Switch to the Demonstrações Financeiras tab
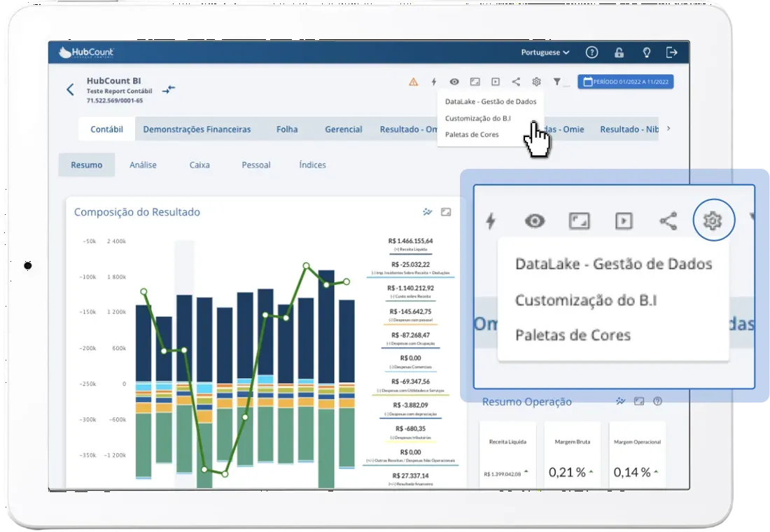The width and height of the screenshot is (770, 532). tap(197, 129)
